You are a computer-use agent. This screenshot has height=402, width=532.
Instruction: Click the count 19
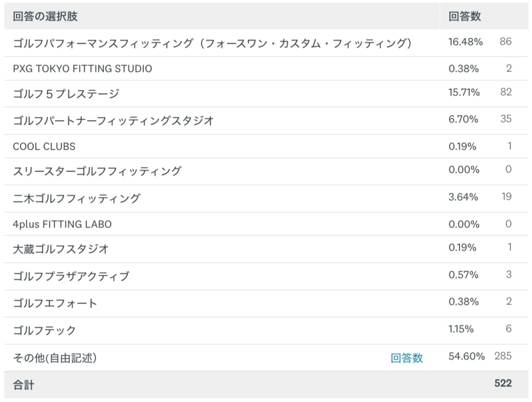click(x=506, y=197)
